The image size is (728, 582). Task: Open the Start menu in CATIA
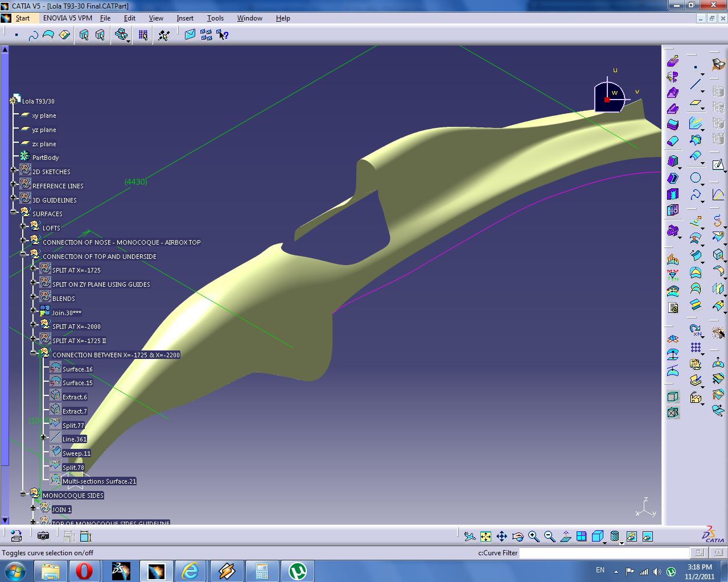22,18
